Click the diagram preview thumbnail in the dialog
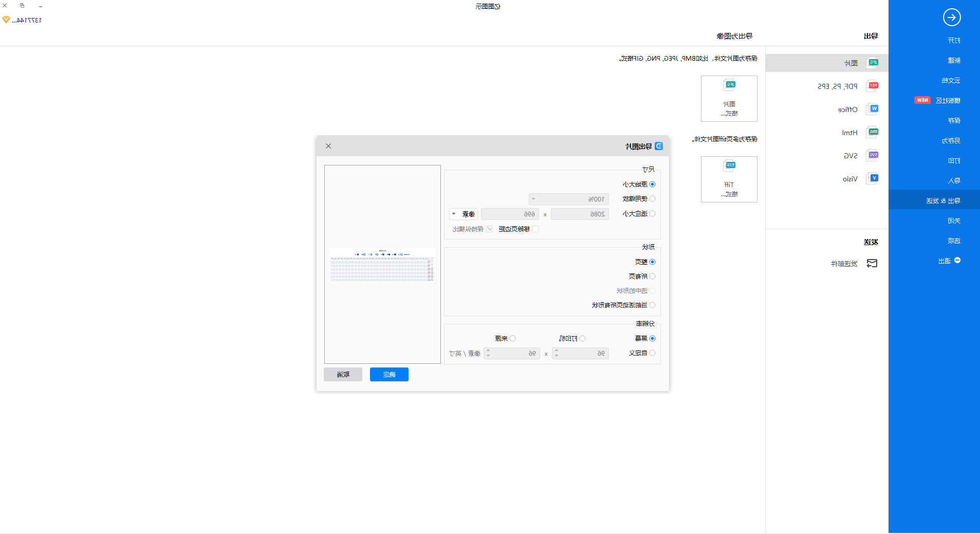 (x=382, y=265)
